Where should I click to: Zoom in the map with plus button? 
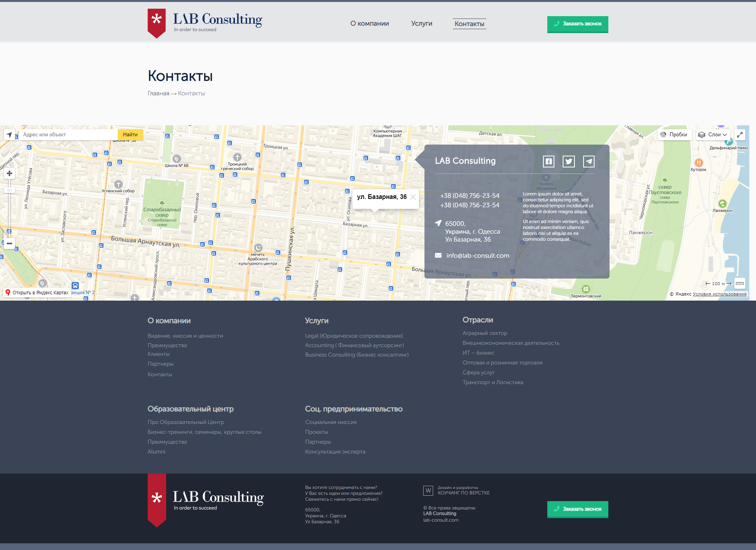coord(9,173)
